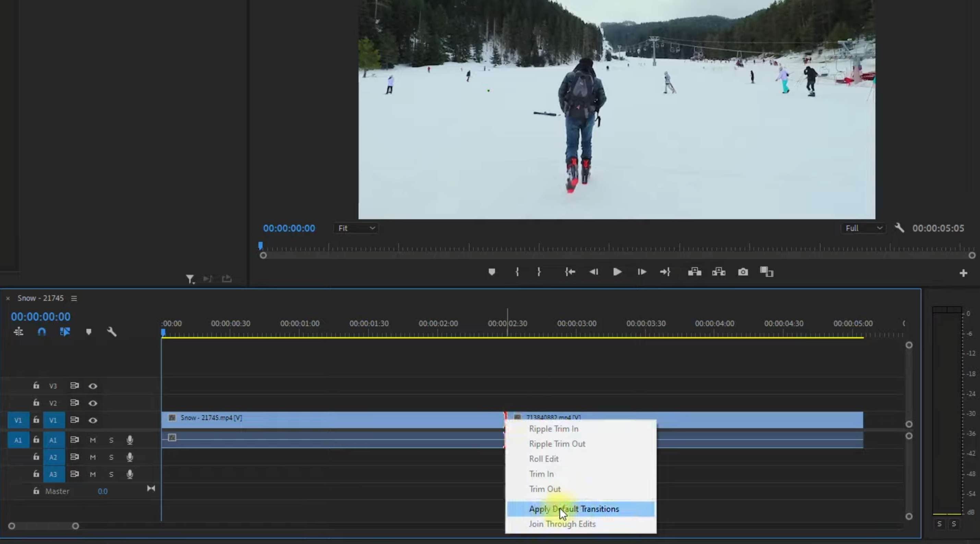Toggle lock on track V2
The width and height of the screenshot is (980, 544).
click(36, 403)
